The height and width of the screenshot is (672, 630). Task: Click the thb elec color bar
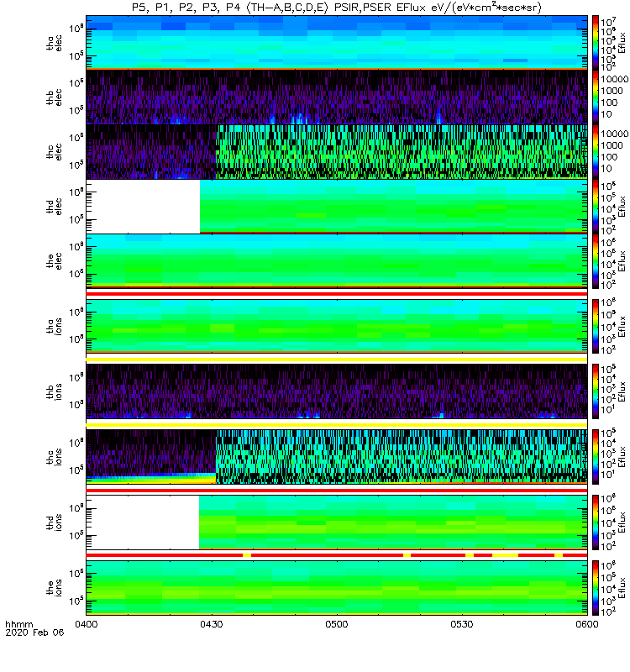click(x=596, y=97)
